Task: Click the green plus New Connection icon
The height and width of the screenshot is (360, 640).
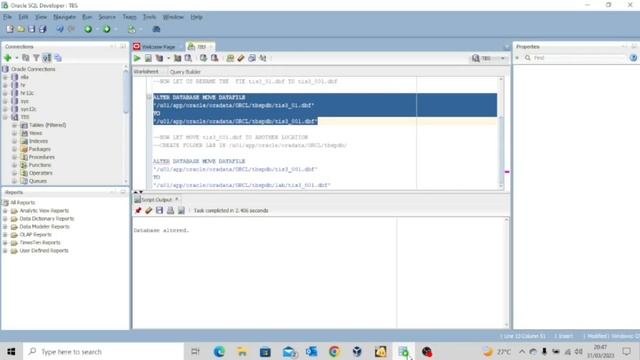Action: click(x=7, y=58)
